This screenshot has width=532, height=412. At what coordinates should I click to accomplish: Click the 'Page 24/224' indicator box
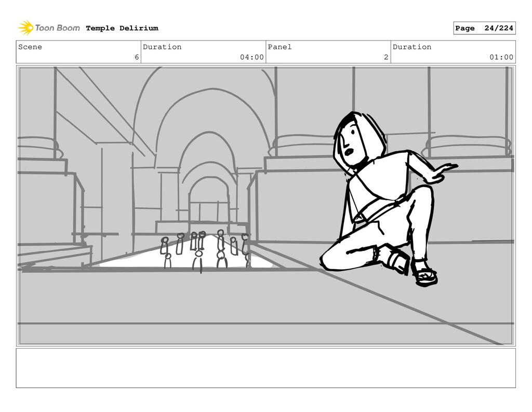[x=484, y=28]
